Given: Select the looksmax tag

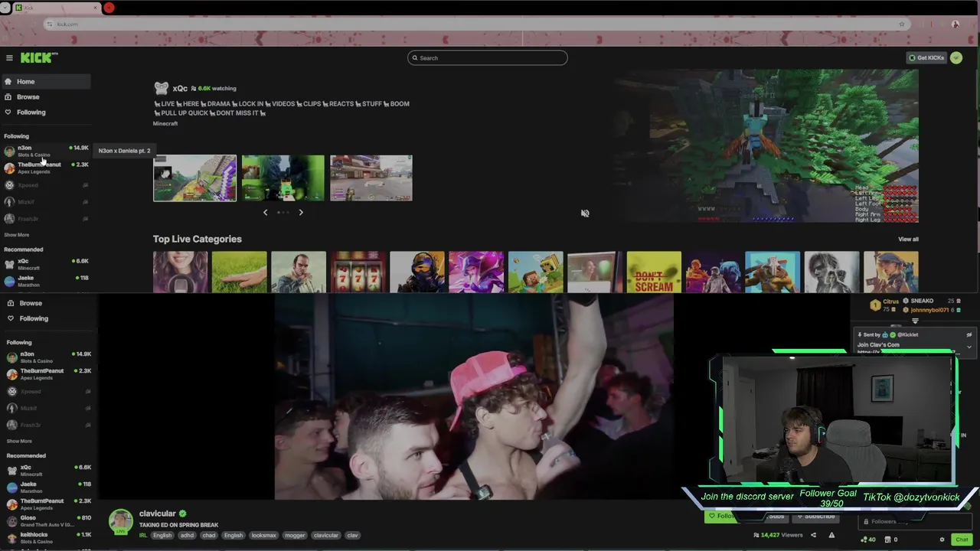Looking at the screenshot, I should coord(263,535).
